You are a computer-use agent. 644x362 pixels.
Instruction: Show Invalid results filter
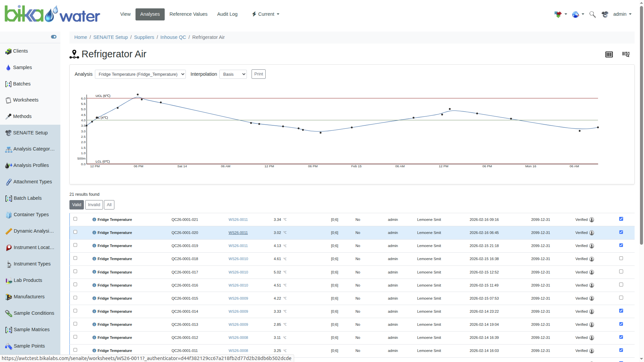94,205
